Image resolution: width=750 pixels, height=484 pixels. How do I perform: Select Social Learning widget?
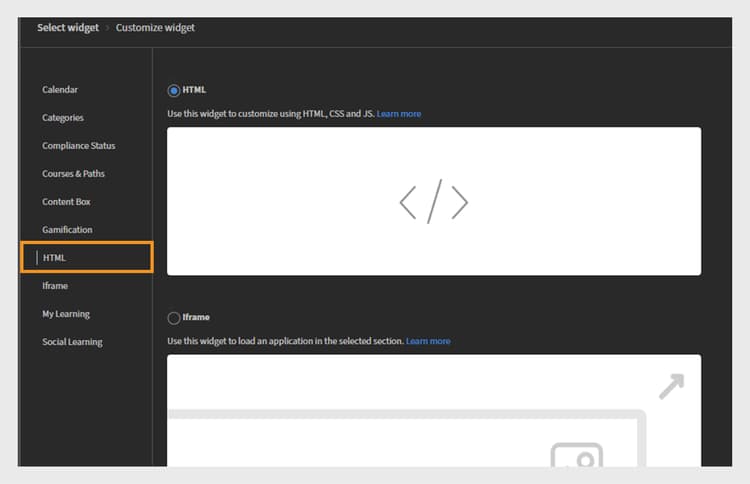(x=72, y=342)
